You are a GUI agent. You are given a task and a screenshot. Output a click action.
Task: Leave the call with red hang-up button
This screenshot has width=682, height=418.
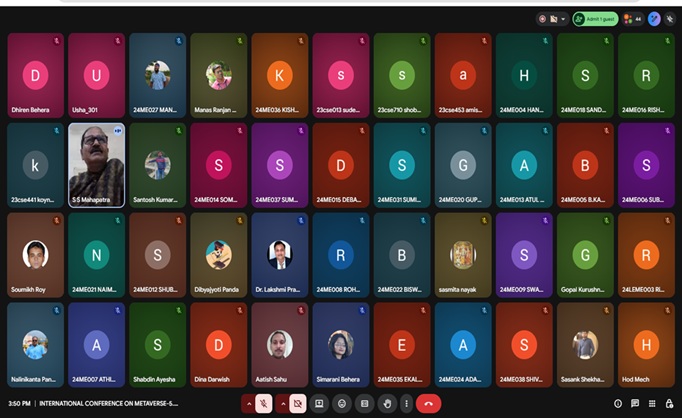429,403
